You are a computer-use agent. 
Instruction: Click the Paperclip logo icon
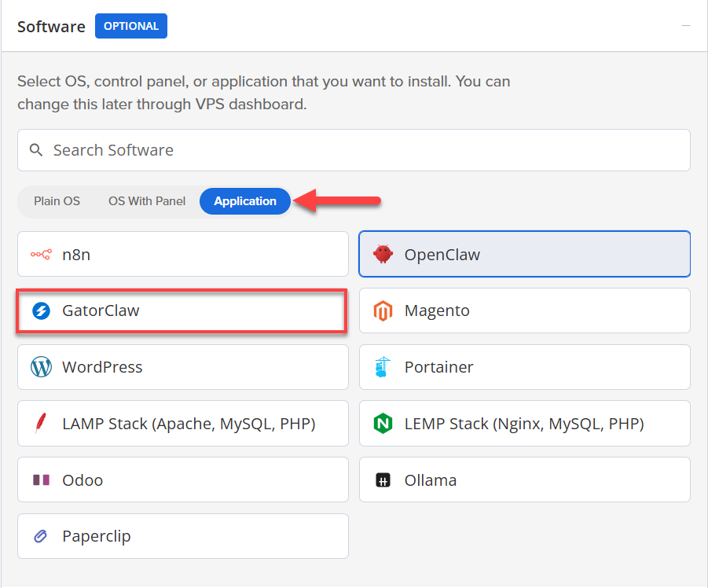pyautogui.click(x=41, y=536)
